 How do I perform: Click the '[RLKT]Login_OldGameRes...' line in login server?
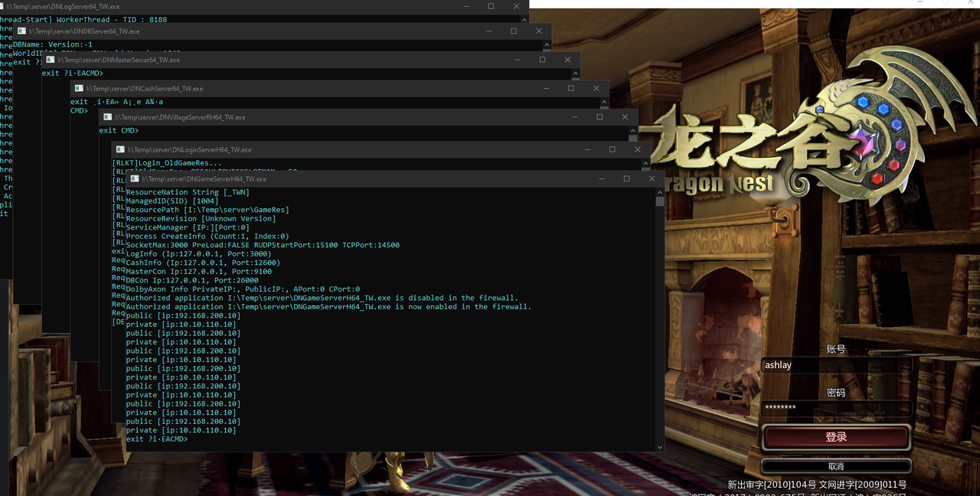pyautogui.click(x=167, y=163)
